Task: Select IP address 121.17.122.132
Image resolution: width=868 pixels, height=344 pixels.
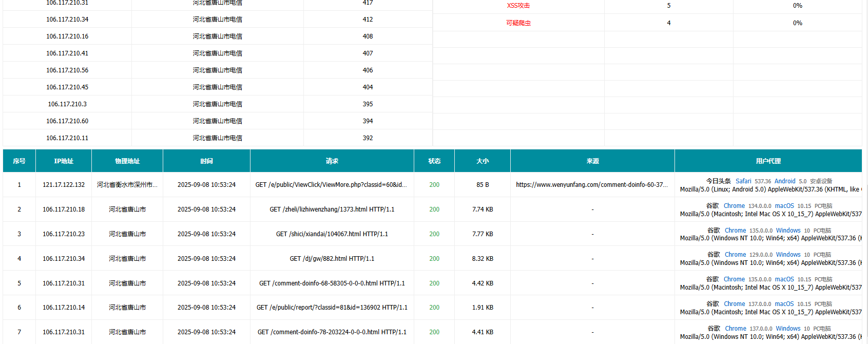Action: [x=64, y=185]
